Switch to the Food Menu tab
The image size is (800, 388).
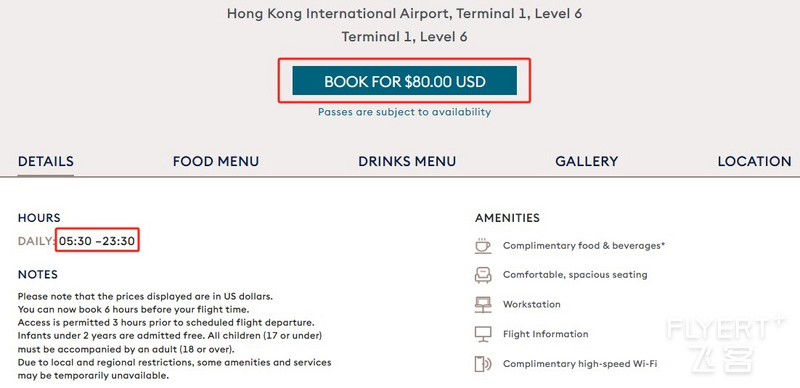pos(216,161)
